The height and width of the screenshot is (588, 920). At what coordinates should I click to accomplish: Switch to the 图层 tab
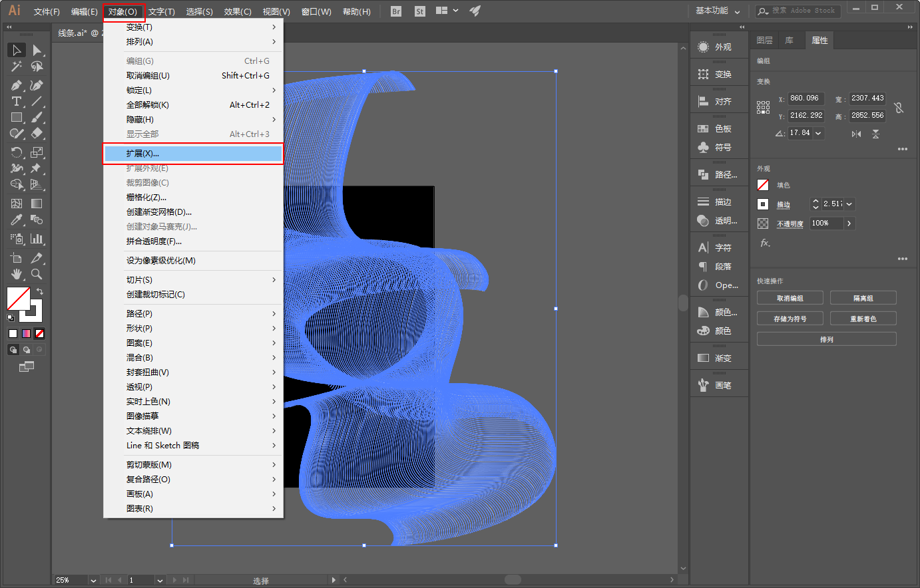coord(765,41)
